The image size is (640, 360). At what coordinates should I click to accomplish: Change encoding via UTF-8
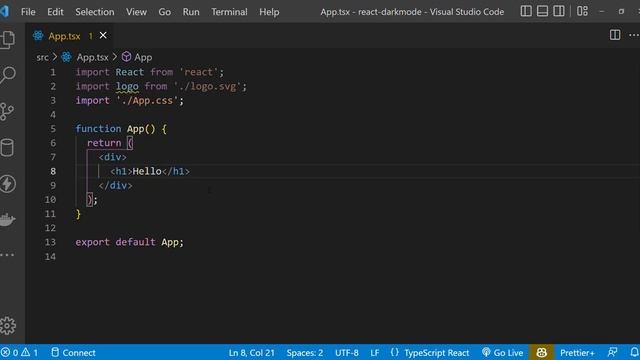pyautogui.click(x=347, y=353)
